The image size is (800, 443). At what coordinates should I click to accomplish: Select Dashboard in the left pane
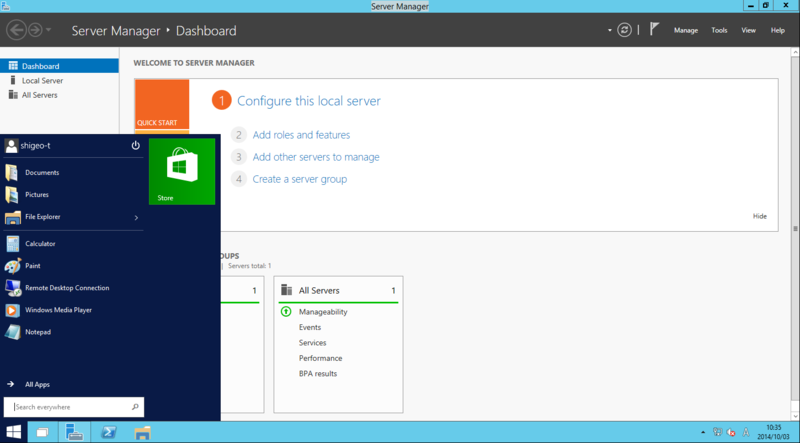(59, 66)
